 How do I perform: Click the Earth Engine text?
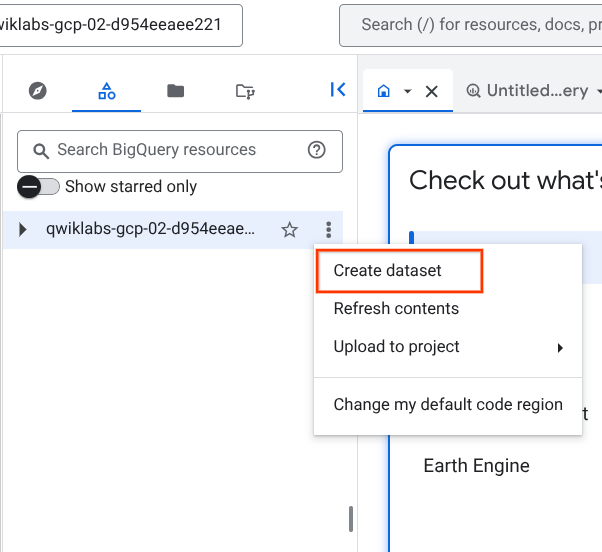[x=476, y=466]
